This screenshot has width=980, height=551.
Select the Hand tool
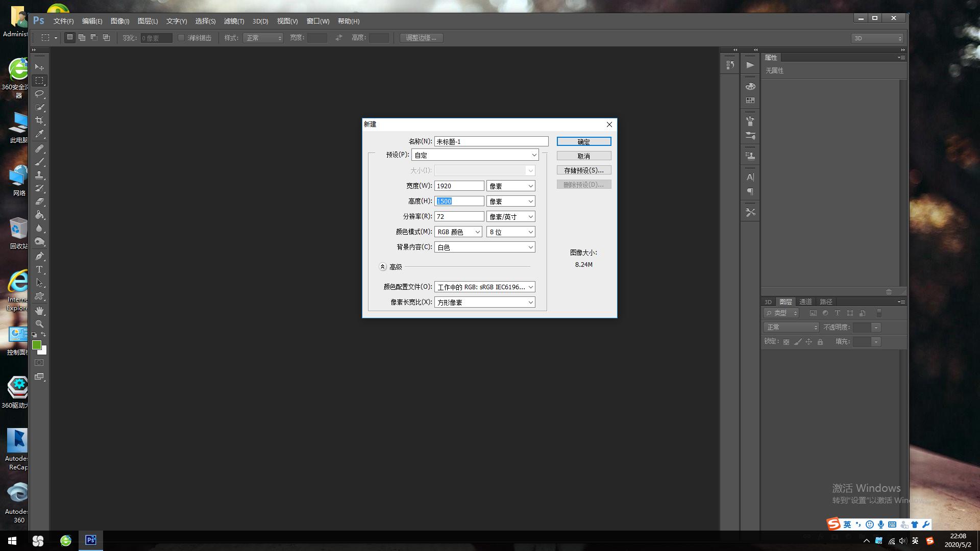[x=39, y=310]
